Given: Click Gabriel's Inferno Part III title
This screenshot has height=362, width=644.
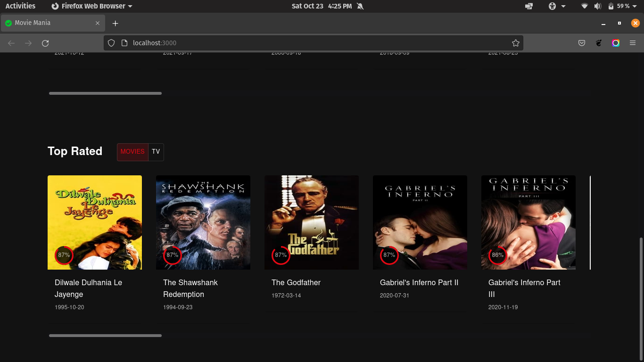Looking at the screenshot, I should click(524, 288).
